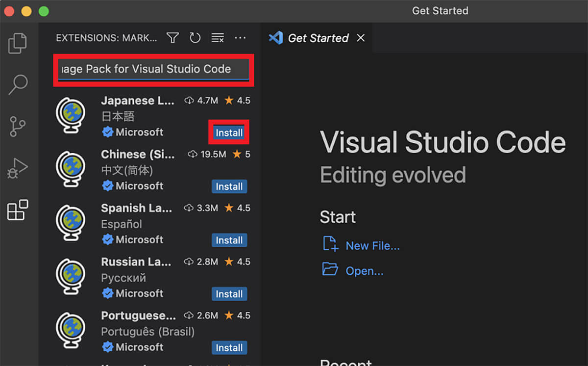Viewport: 588px width, 366px height.
Task: Open the Spanish Language Pack globe icon
Action: click(71, 224)
